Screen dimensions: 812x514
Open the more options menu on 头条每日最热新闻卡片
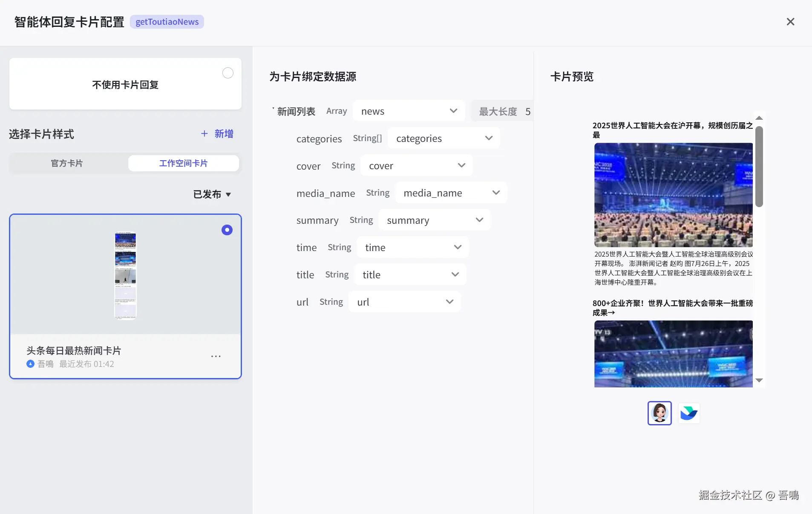[216, 356]
